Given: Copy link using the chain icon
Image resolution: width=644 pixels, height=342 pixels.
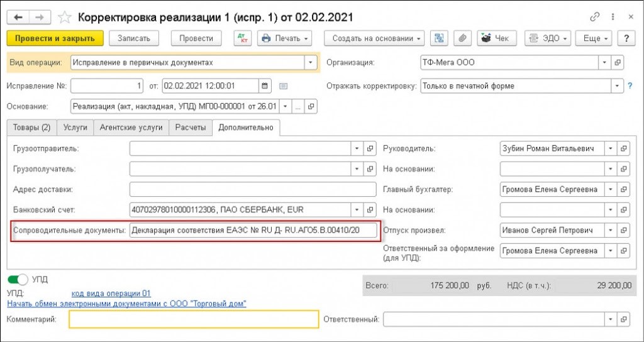Looking at the screenshot, I should pyautogui.click(x=594, y=17).
